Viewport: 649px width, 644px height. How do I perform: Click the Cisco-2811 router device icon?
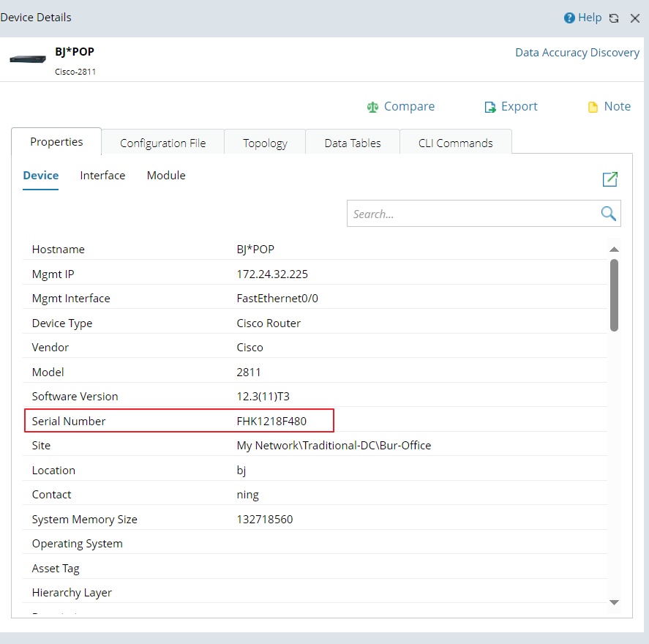[x=28, y=59]
